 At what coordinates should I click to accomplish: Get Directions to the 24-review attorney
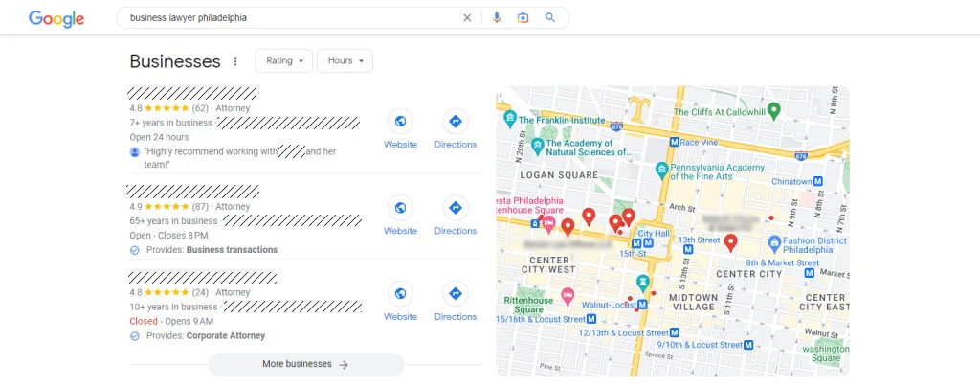click(456, 301)
